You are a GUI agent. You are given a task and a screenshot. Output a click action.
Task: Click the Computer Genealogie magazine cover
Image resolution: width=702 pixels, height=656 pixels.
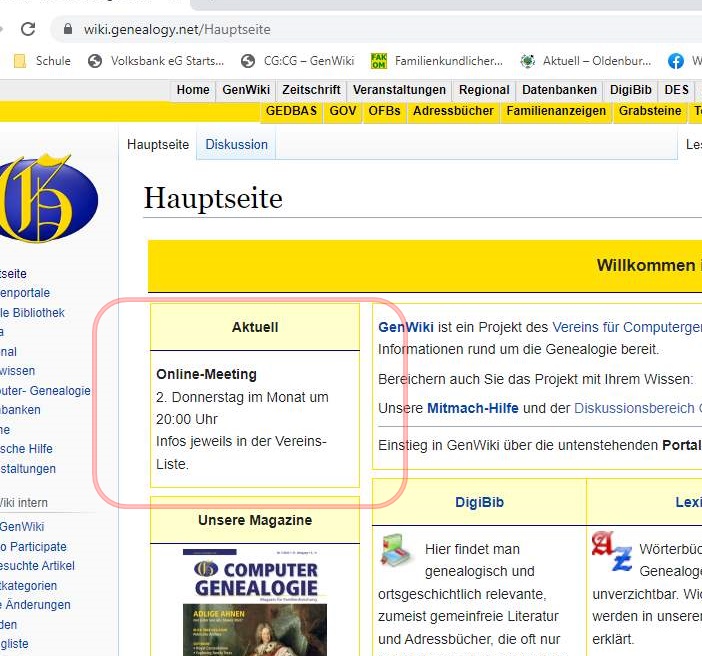tap(255, 602)
